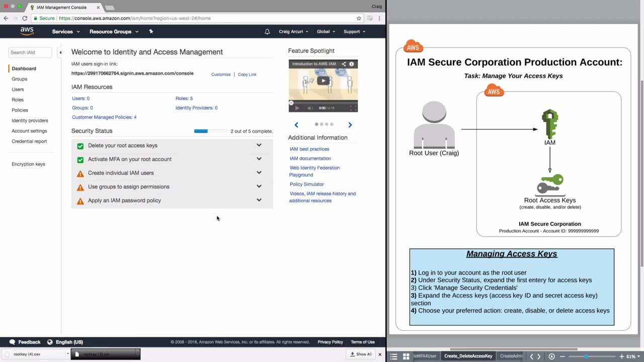Open the Support dropdown menu
The image size is (644, 362).
(x=355, y=32)
